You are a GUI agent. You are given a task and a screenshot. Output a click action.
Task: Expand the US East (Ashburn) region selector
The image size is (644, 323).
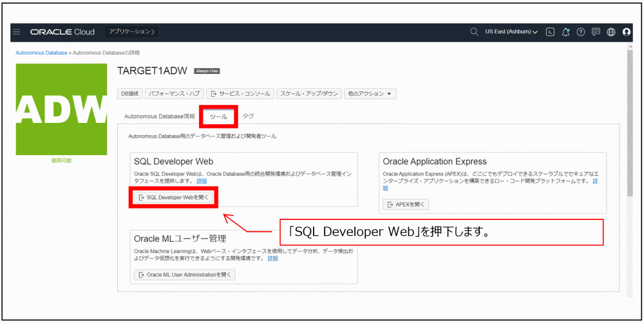(x=511, y=32)
